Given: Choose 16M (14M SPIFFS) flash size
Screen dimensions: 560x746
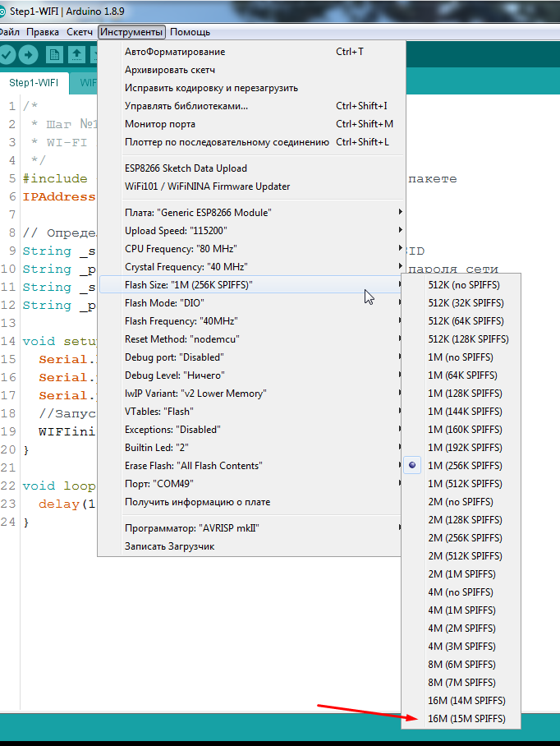Looking at the screenshot, I should tap(461, 700).
